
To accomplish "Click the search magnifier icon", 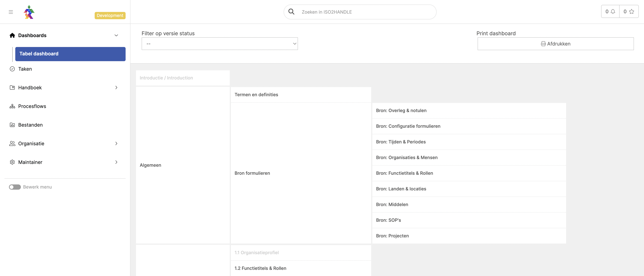I will tap(291, 12).
